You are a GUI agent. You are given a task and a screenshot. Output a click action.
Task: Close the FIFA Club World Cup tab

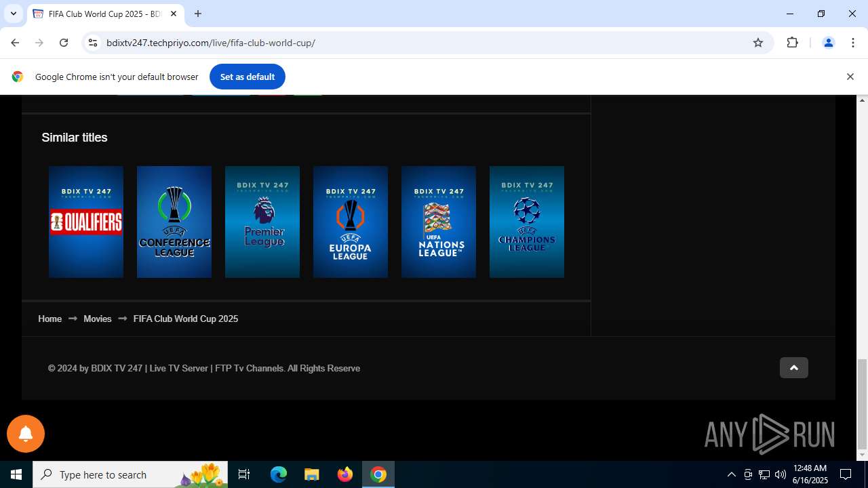coord(174,14)
